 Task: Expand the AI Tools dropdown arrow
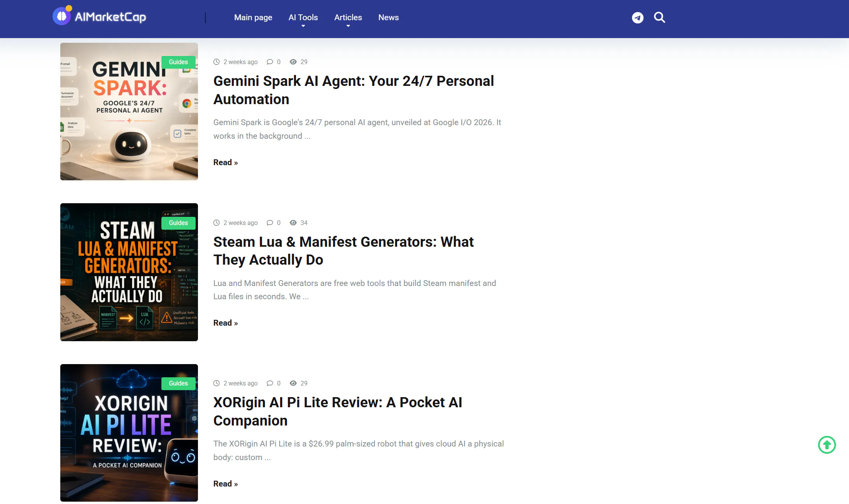303,26
